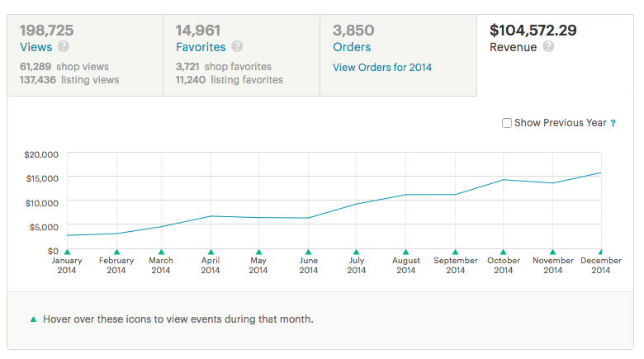This screenshot has width=644, height=359.
Task: Open the View Orders for 2014 link
Action: point(382,68)
